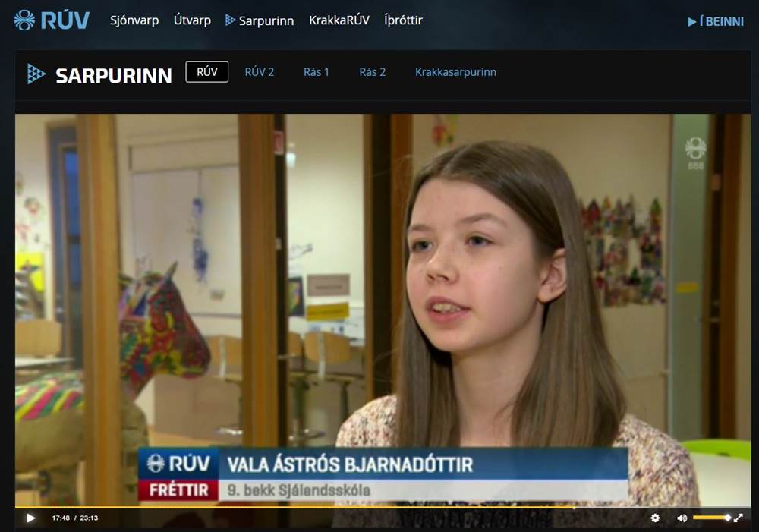
Task: Click the RÚV logo in header
Action: click(52, 20)
